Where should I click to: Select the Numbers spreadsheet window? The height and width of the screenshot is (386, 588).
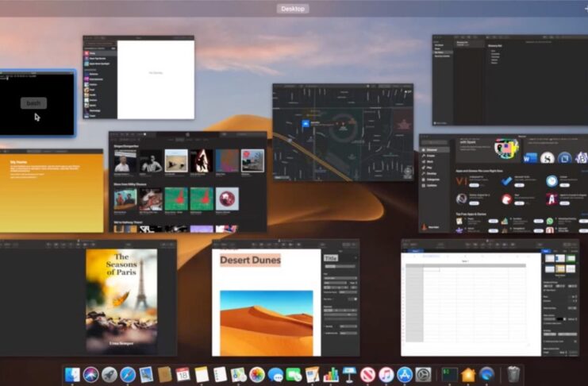click(x=490, y=298)
